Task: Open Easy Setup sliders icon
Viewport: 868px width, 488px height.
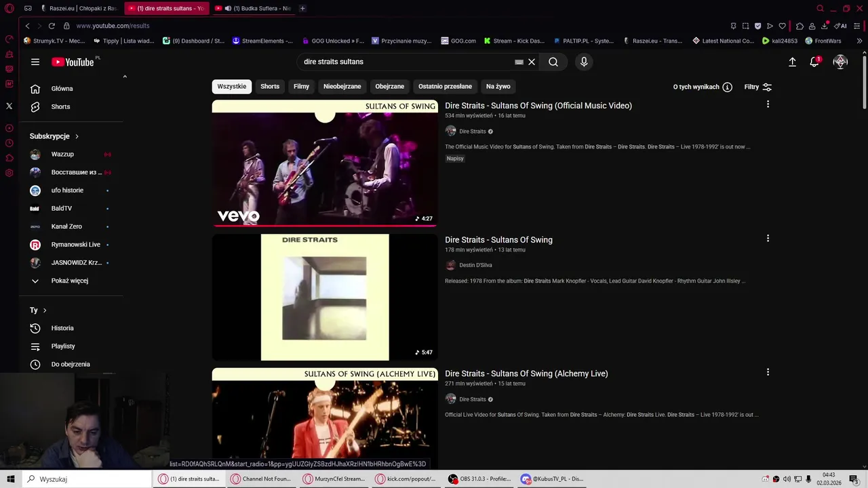Action: point(857,26)
